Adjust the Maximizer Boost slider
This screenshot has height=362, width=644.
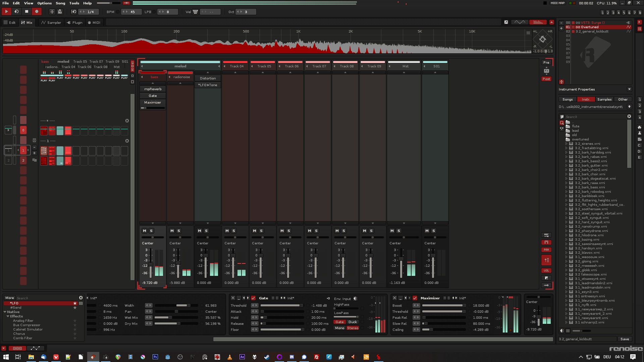[444, 305]
